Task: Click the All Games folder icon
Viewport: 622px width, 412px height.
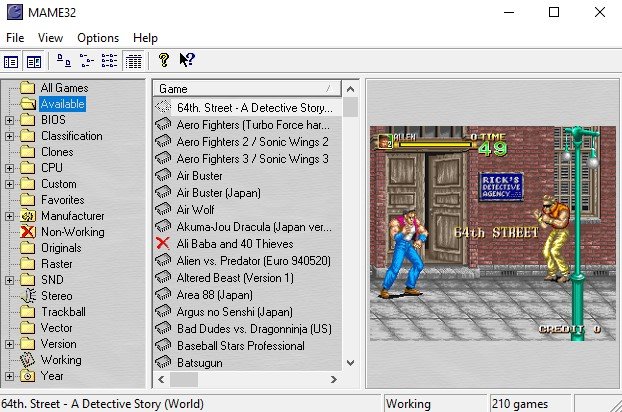Action: click(x=27, y=88)
